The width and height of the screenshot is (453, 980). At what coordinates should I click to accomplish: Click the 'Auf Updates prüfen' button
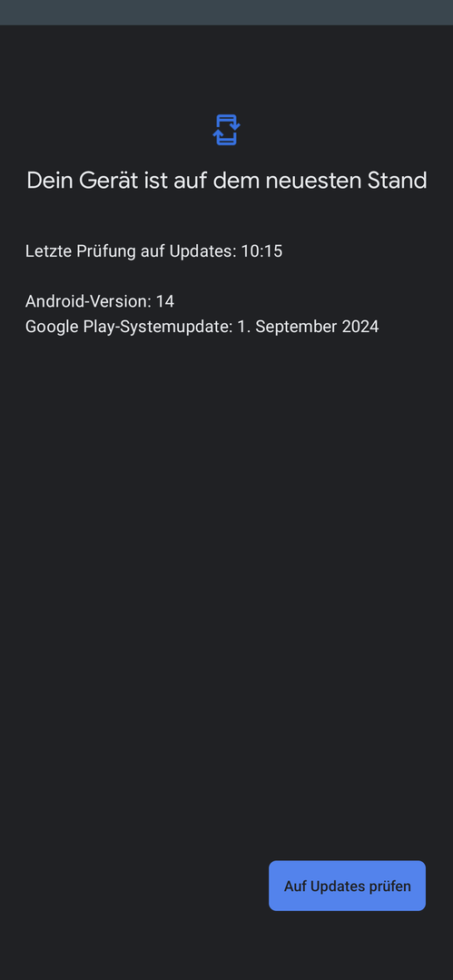pos(348,886)
